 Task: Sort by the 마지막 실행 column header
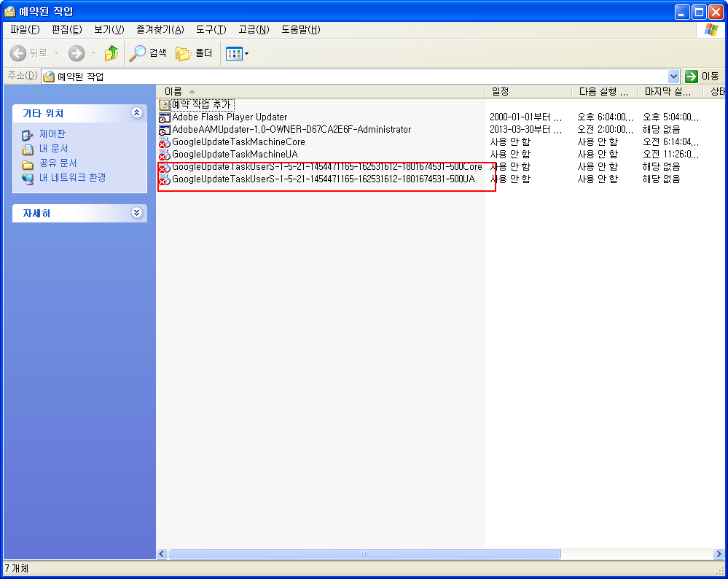[671, 92]
